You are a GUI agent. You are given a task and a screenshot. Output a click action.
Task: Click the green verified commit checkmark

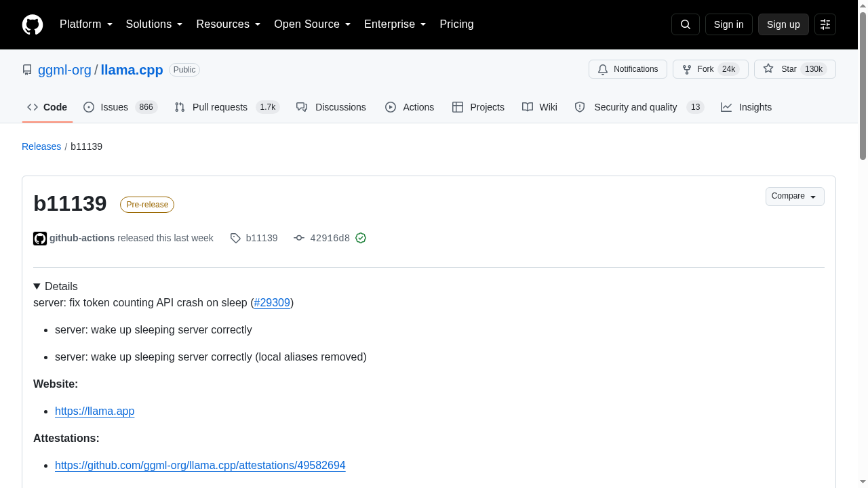coord(361,238)
